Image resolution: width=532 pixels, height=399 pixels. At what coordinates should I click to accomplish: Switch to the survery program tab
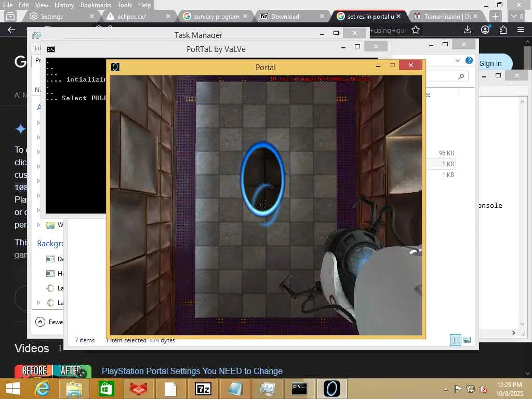pyautogui.click(x=216, y=16)
